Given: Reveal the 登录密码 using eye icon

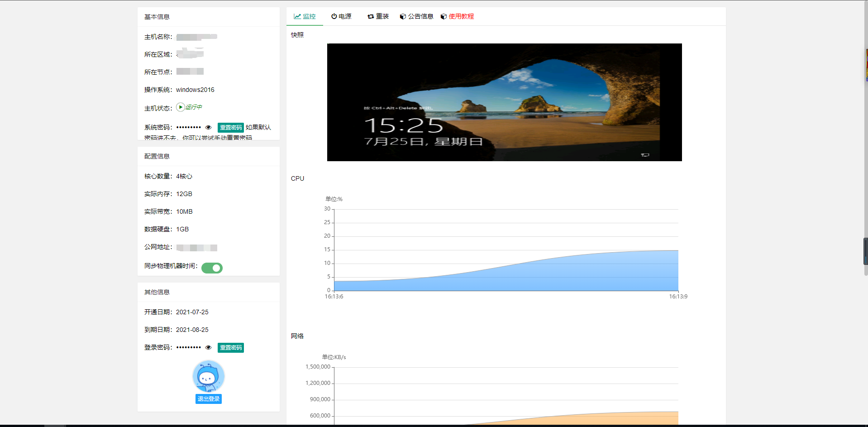Looking at the screenshot, I should 208,348.
